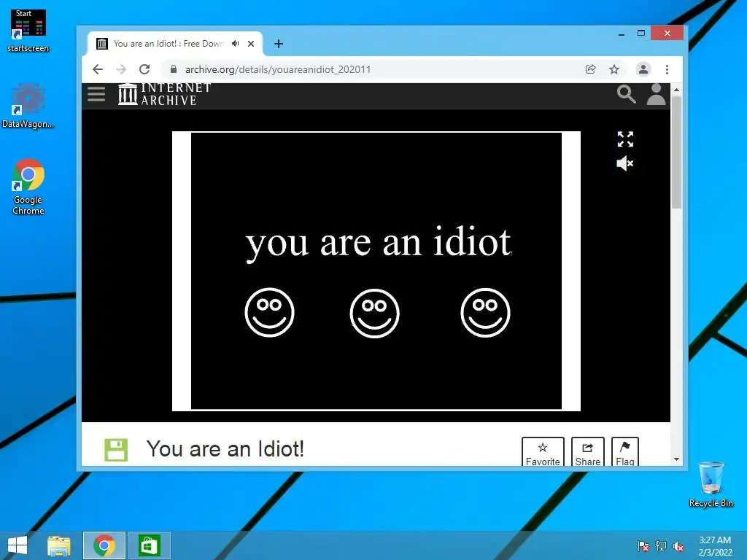Open a new Chrome tab
Viewport: 747px width, 560px height.
(279, 44)
